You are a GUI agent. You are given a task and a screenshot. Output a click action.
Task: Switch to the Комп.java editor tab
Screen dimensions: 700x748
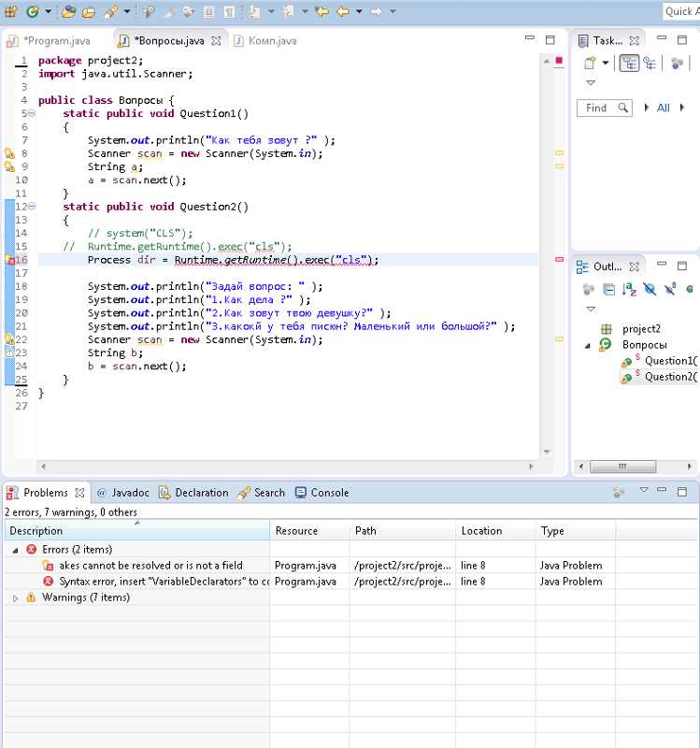tap(265, 41)
